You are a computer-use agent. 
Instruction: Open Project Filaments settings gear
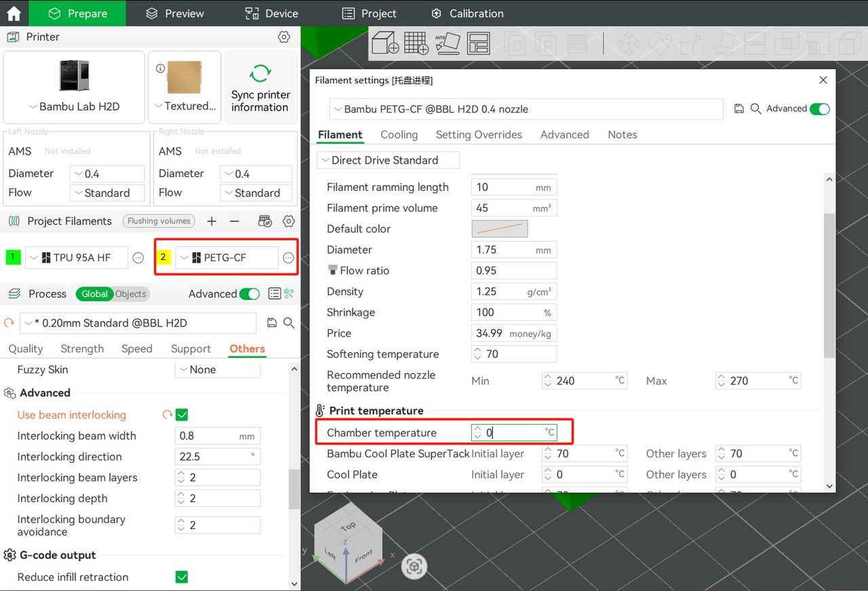click(289, 221)
